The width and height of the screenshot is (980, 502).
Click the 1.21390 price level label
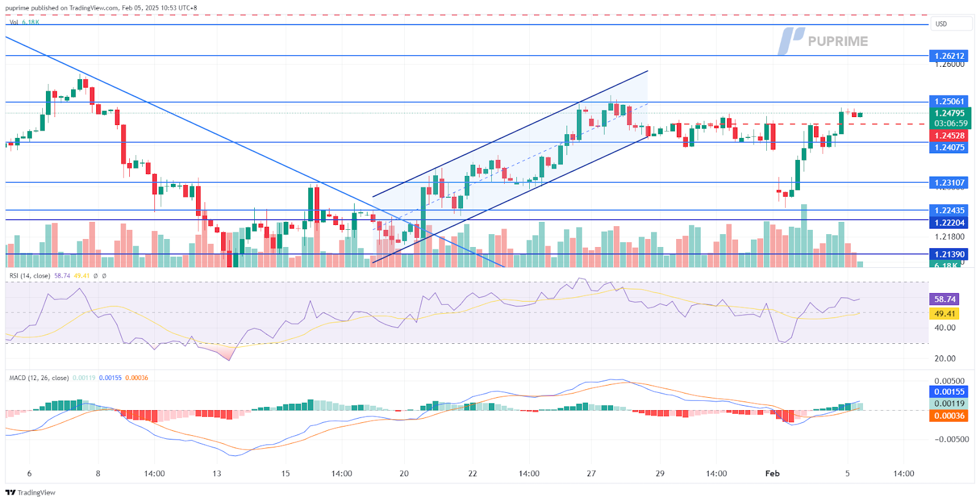949,254
